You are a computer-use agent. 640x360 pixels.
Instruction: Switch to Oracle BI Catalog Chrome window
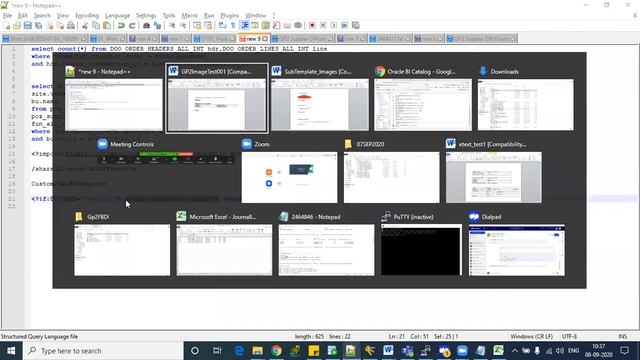[423, 98]
